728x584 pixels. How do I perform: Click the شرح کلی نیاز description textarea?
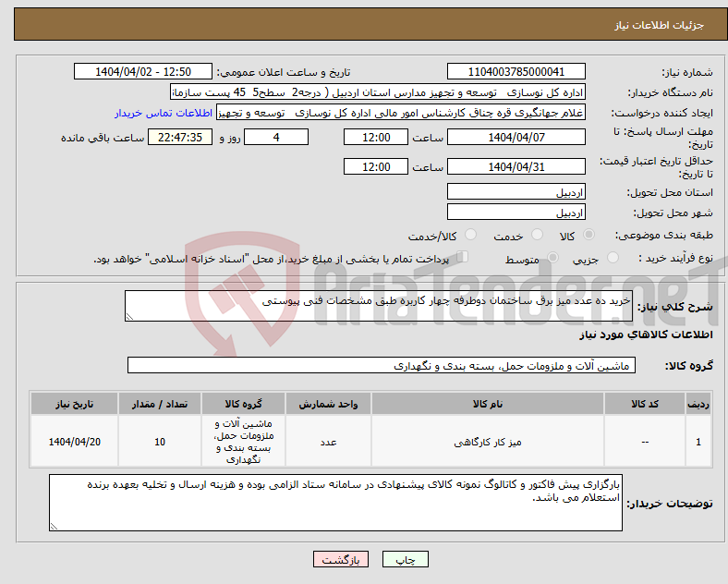379,306
